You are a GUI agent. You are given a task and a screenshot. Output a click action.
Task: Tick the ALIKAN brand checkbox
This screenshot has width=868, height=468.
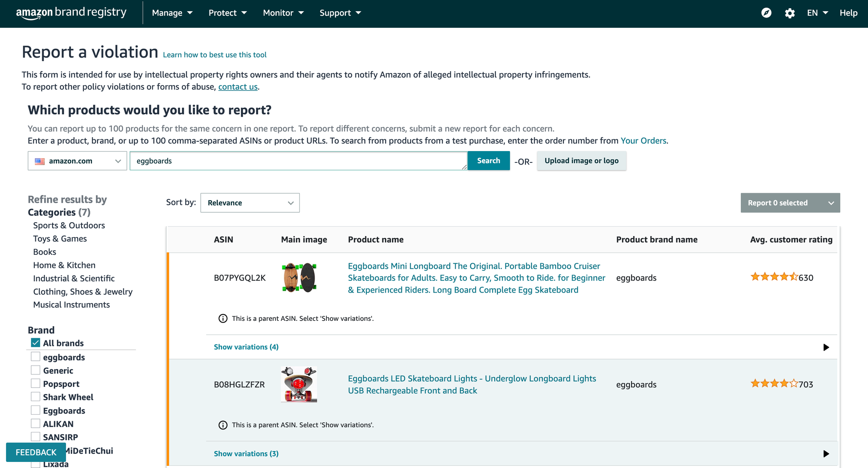pos(36,423)
